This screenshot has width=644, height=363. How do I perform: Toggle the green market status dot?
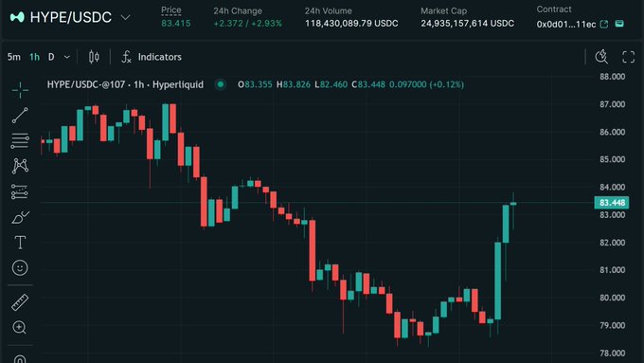click(221, 84)
